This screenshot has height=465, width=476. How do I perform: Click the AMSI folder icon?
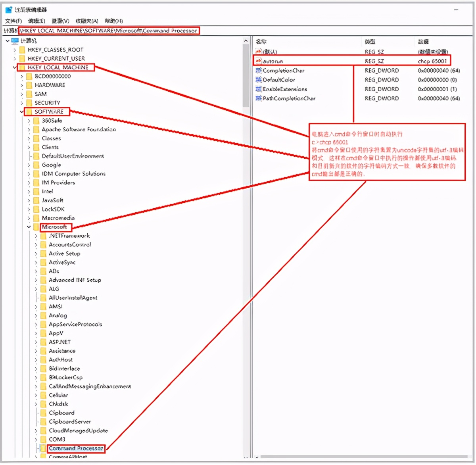[x=43, y=307]
